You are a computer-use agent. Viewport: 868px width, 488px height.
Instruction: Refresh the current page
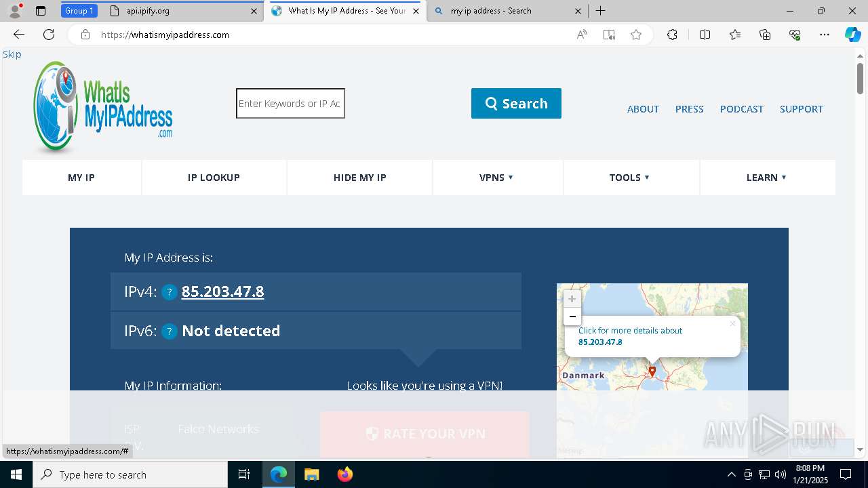pyautogui.click(x=49, y=35)
